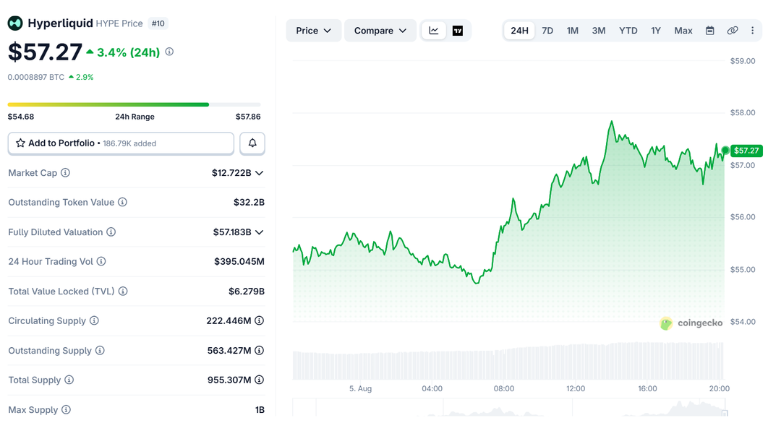The height and width of the screenshot is (432, 768).
Task: Open info icon next to Outstanding Supply label
Action: [99, 350]
